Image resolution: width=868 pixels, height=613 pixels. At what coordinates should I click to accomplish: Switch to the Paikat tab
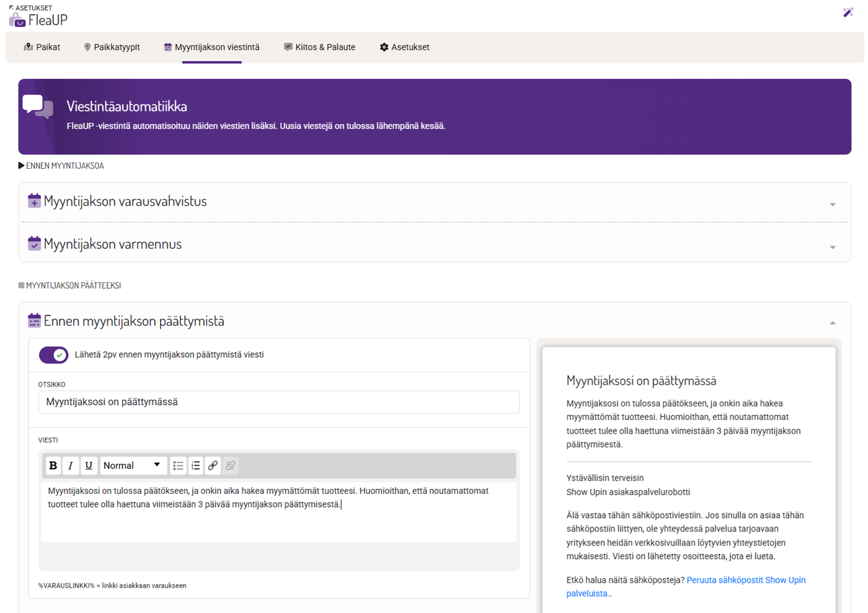(x=42, y=47)
